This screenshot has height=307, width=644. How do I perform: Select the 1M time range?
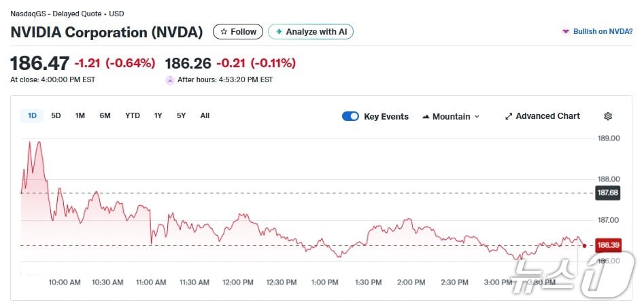pos(80,115)
